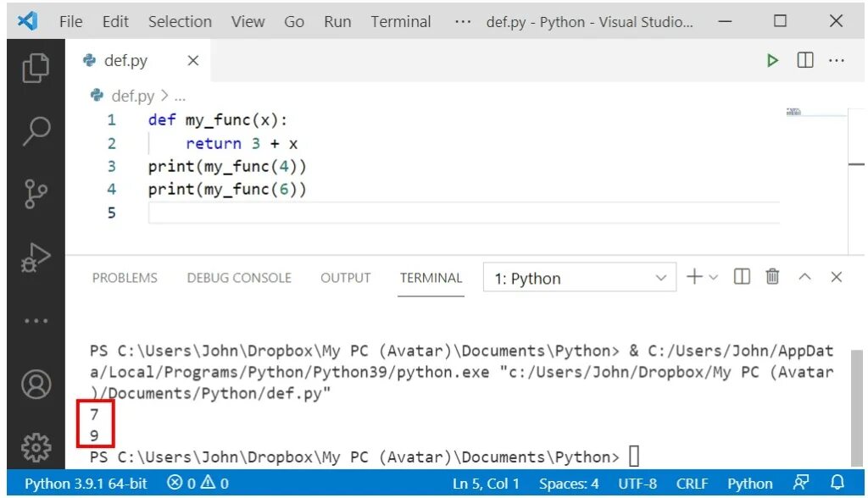Select Python 3.9.1 64-bit interpreter
Screen dimensions: 868x498
click(86, 484)
